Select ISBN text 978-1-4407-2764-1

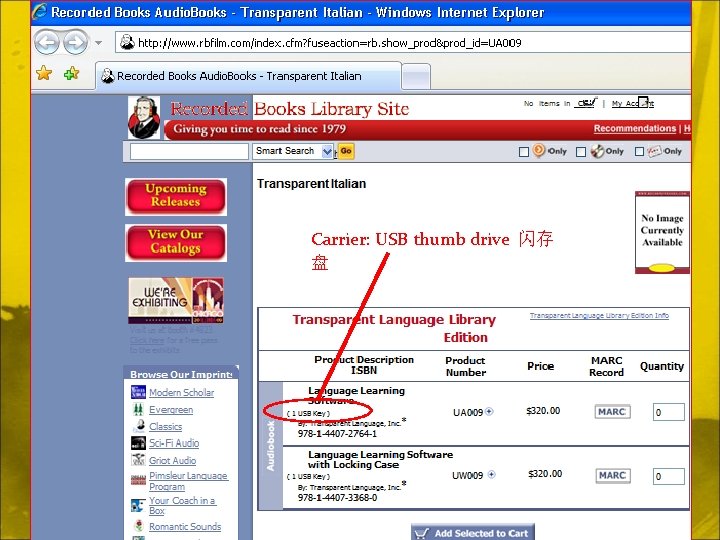coord(337,433)
